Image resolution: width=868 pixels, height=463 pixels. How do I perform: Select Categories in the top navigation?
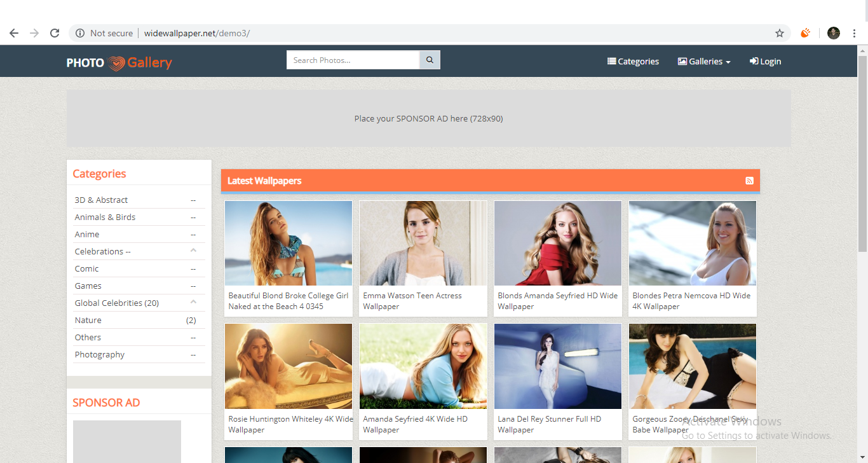(637, 61)
